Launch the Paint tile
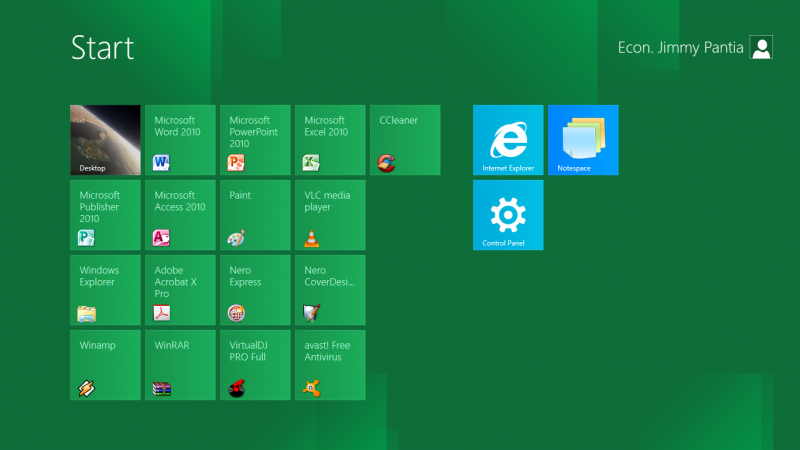The image size is (800, 450). [x=255, y=215]
